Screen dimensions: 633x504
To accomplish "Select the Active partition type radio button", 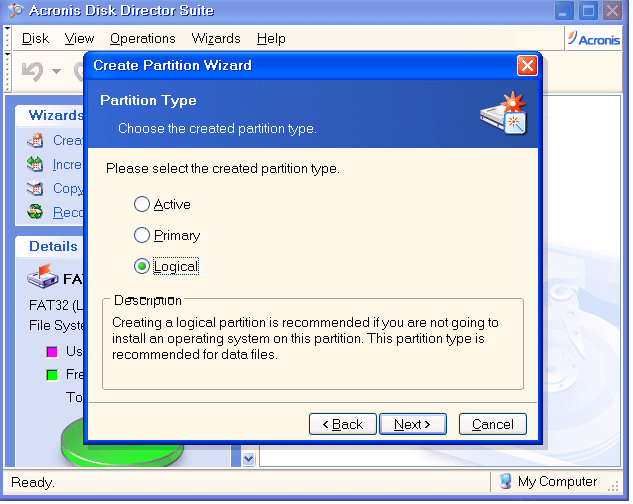I will click(142, 205).
